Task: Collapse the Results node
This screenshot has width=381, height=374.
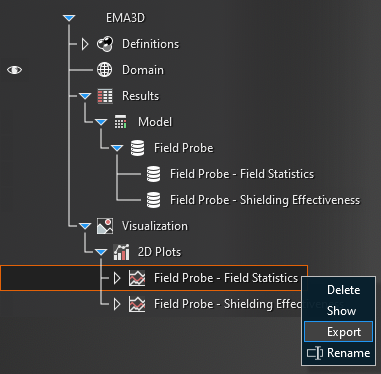Action: pos(85,96)
